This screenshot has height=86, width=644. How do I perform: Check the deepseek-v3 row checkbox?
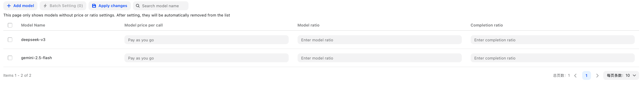[x=10, y=40]
